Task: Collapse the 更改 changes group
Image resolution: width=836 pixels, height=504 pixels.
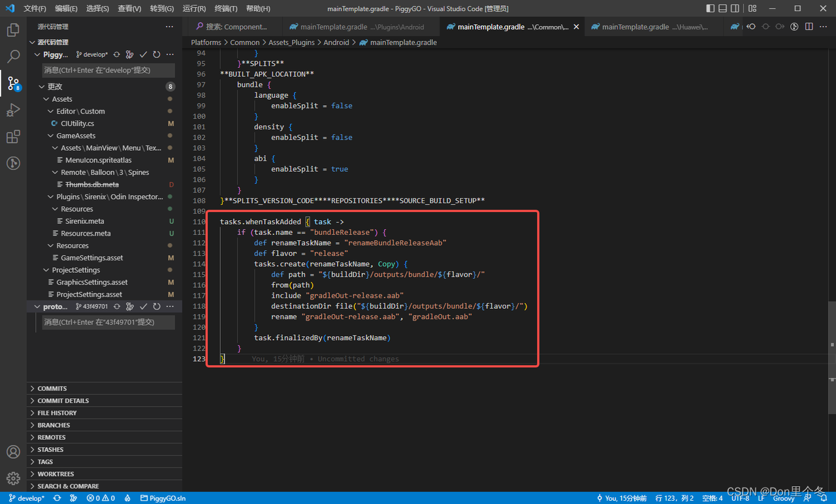Action: (x=42, y=86)
